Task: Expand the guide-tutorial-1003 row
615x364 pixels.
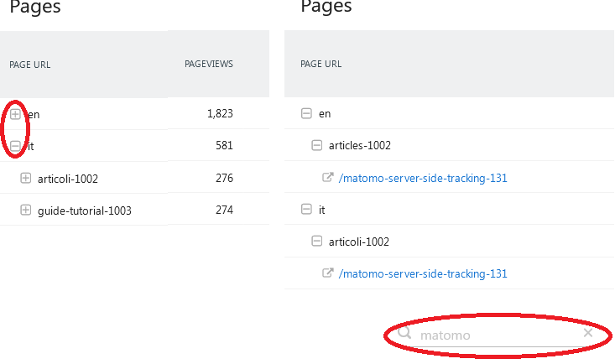Action: [x=25, y=211]
